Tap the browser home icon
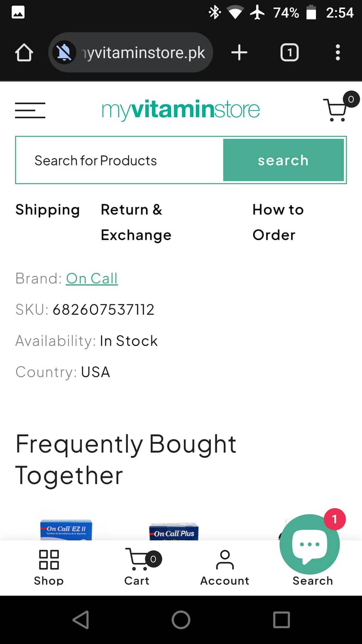The image size is (362, 644). click(x=24, y=53)
